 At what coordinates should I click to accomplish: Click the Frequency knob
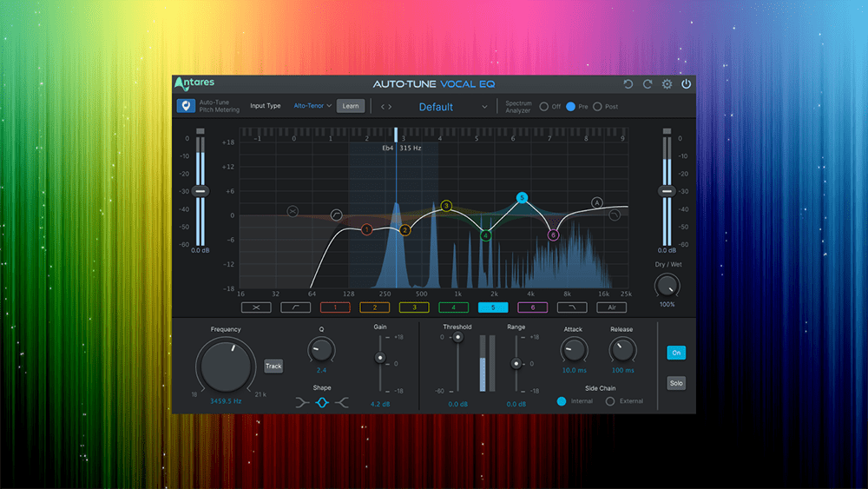tap(226, 366)
